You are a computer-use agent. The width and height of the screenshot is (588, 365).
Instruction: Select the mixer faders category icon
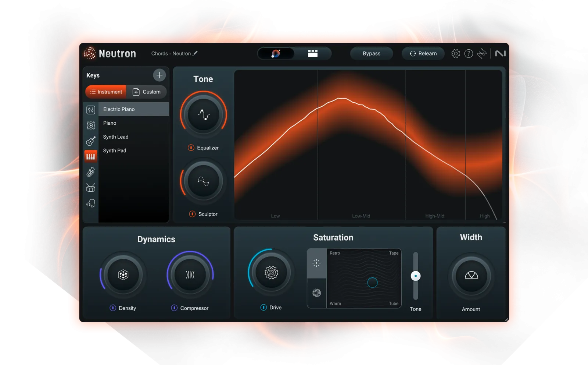click(91, 110)
